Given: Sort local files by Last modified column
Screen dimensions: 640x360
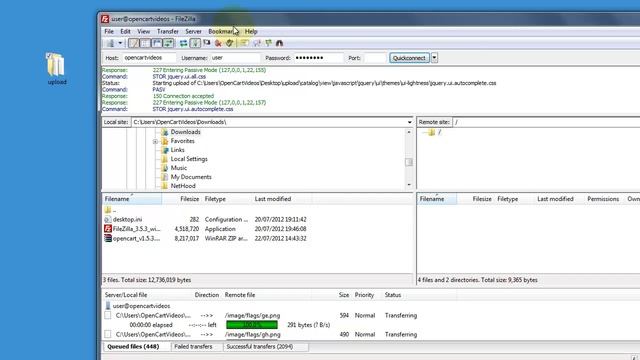Looking at the screenshot, I should (x=282, y=199).
